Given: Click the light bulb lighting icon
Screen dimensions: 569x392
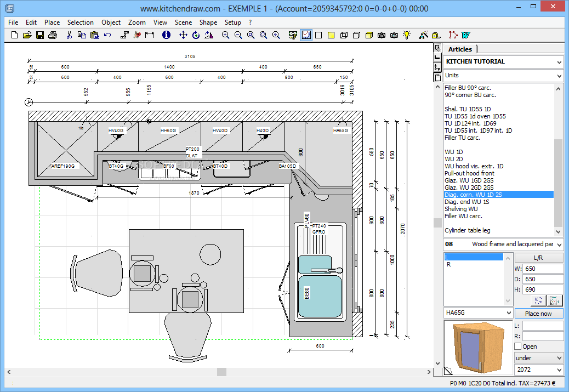Looking at the screenshot, I should [407, 35].
